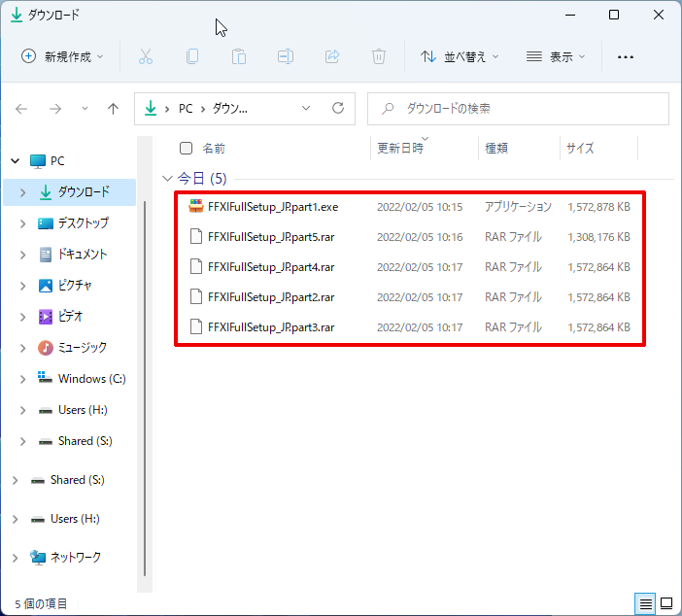Click the file icon of FFXIFullSetup_JP.part4.rar

[196, 266]
